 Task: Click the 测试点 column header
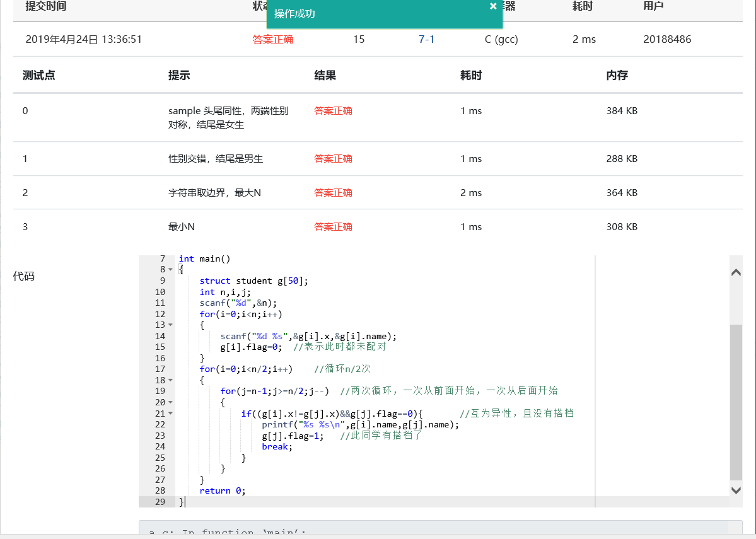[x=39, y=75]
